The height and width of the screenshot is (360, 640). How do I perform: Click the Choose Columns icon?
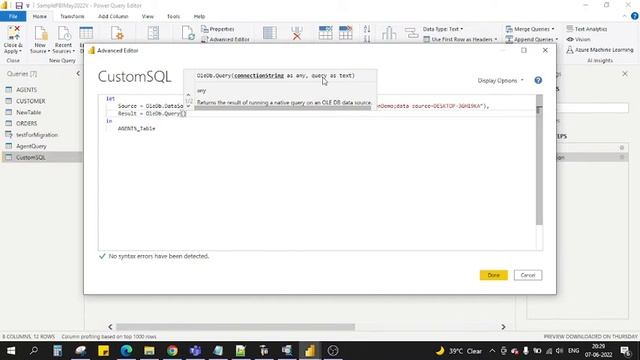270,33
